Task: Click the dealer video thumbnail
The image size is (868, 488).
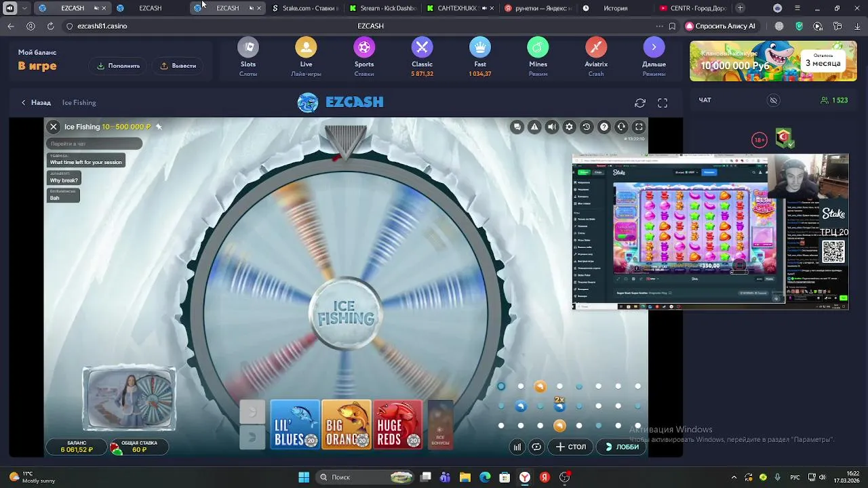Action: pos(130,399)
